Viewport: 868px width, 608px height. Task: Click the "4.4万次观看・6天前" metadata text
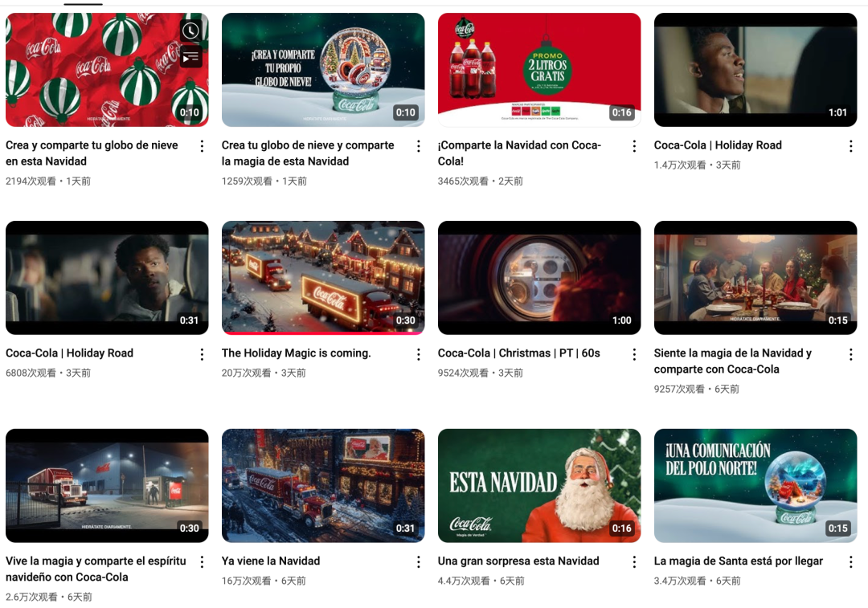tap(481, 581)
